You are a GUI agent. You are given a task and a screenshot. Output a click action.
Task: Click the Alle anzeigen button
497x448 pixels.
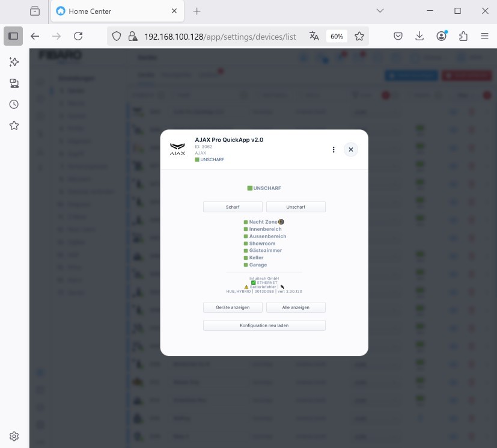tap(296, 307)
